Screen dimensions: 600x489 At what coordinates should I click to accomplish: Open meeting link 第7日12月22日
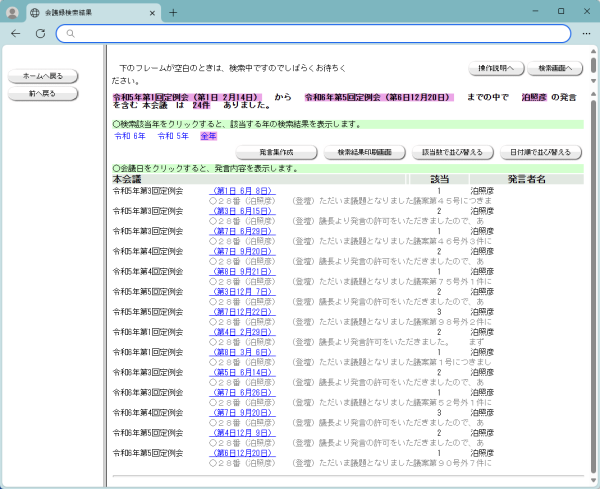pos(242,312)
